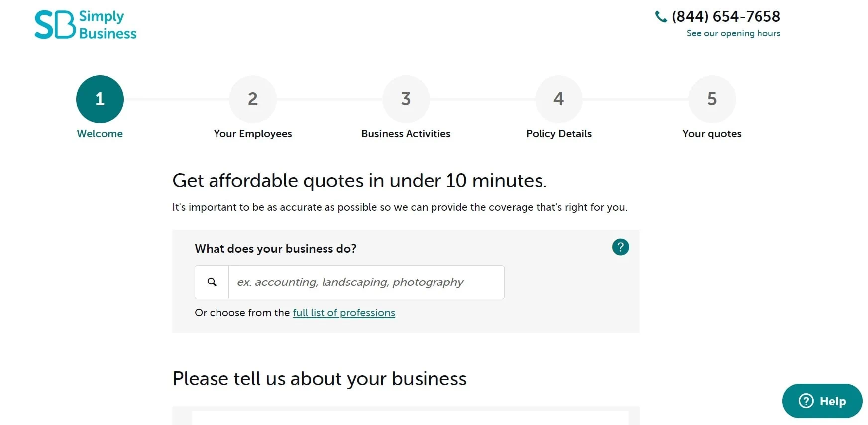The height and width of the screenshot is (425, 868).
Task: Click the Simply Business logo
Action: pos(86,25)
